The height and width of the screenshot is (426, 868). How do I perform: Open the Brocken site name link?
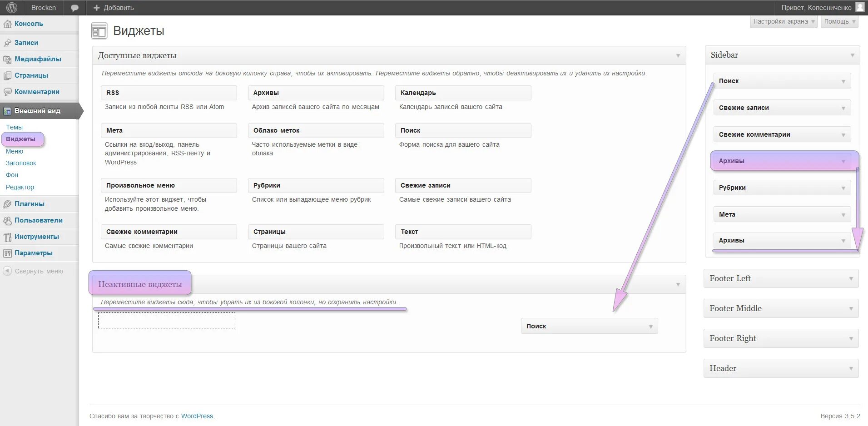tap(44, 8)
